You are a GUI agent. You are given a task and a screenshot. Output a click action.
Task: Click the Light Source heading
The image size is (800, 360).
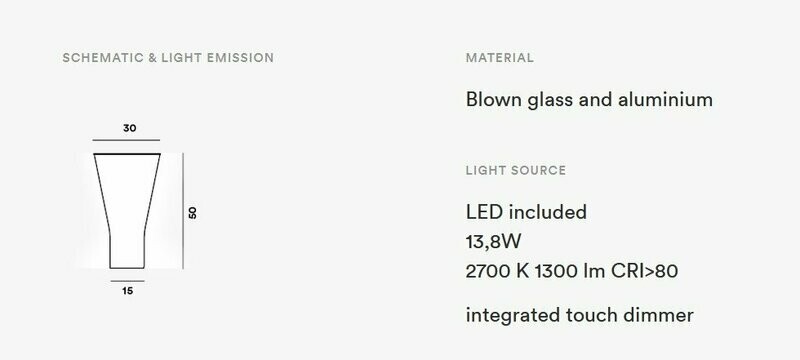tap(516, 170)
